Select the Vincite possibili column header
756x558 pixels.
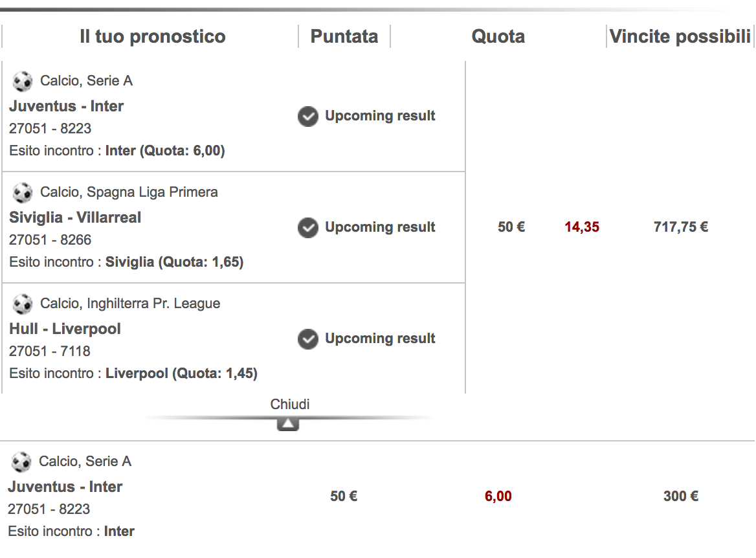click(x=680, y=37)
